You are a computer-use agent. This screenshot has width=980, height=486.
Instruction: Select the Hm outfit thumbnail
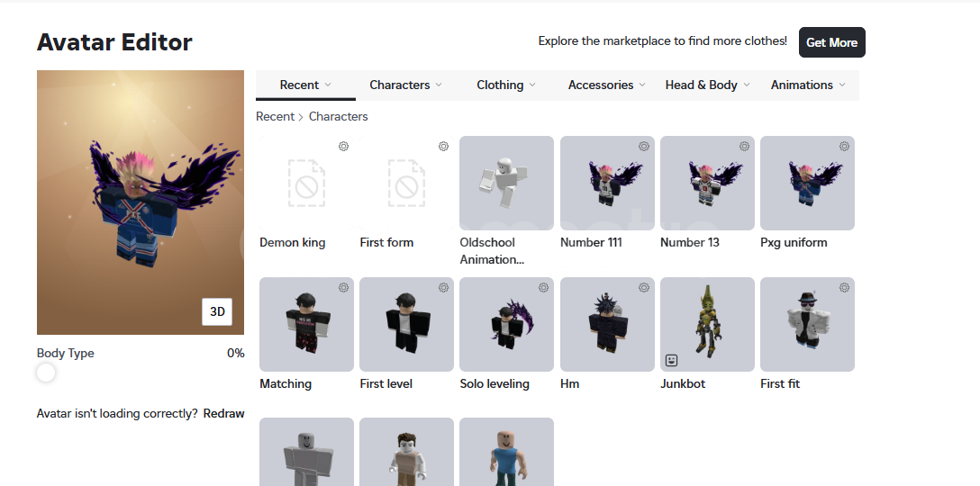tap(607, 324)
